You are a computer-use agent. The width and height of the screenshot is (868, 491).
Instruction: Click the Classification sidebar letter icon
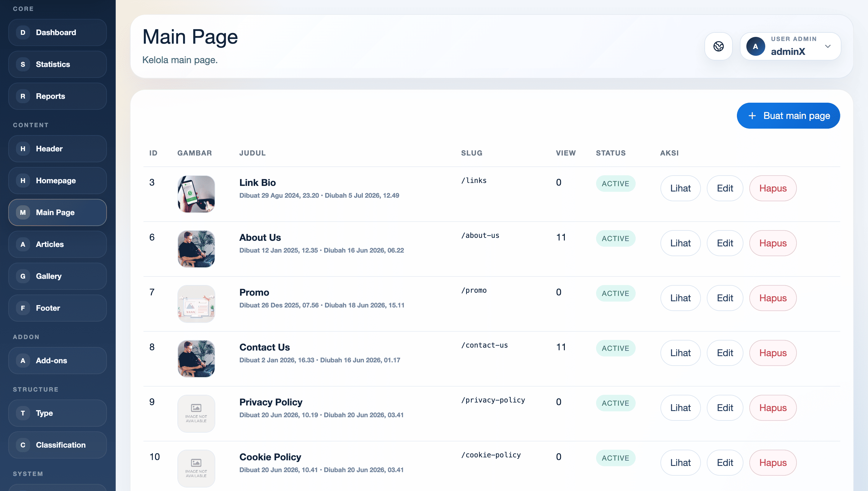23,445
